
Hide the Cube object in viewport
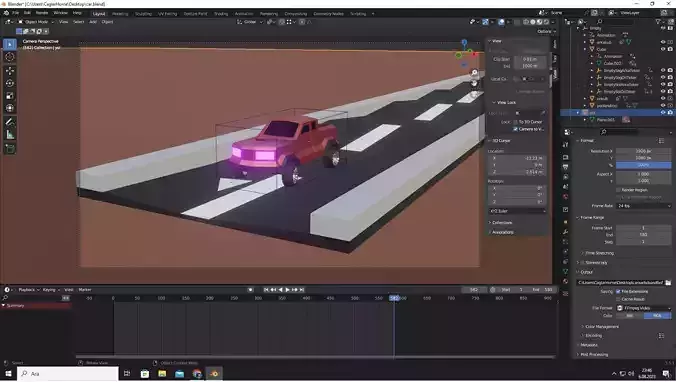pos(663,49)
